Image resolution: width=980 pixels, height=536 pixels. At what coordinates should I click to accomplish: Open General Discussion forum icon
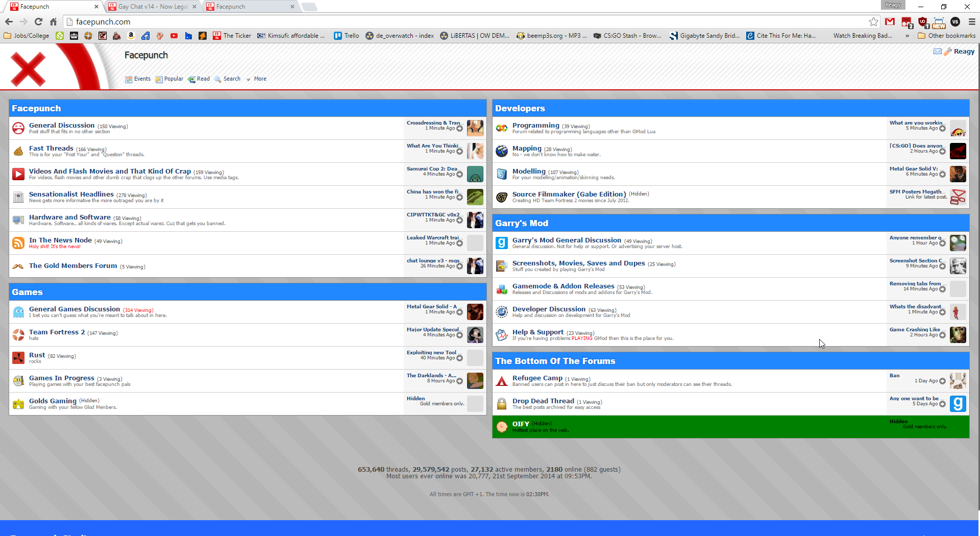[18, 128]
